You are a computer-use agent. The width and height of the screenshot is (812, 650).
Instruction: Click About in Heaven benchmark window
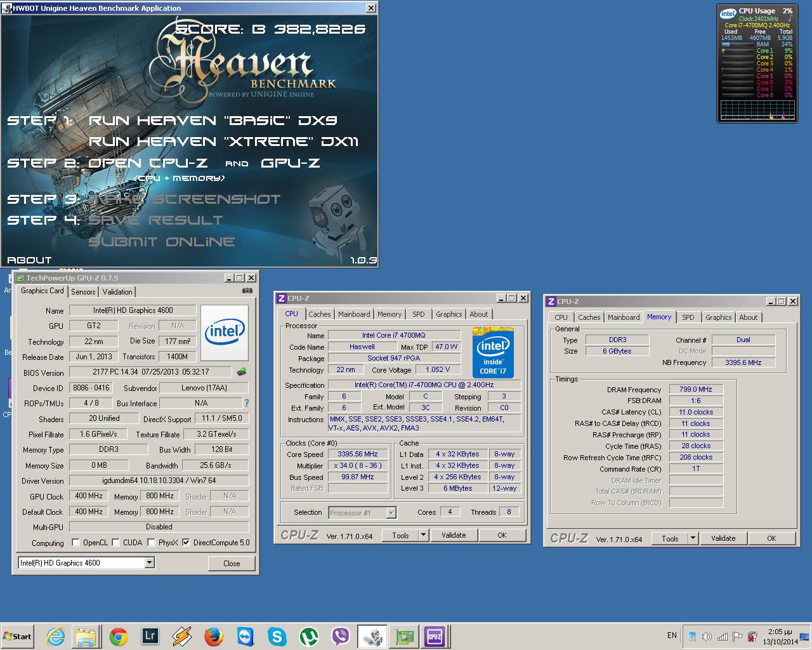click(x=29, y=260)
